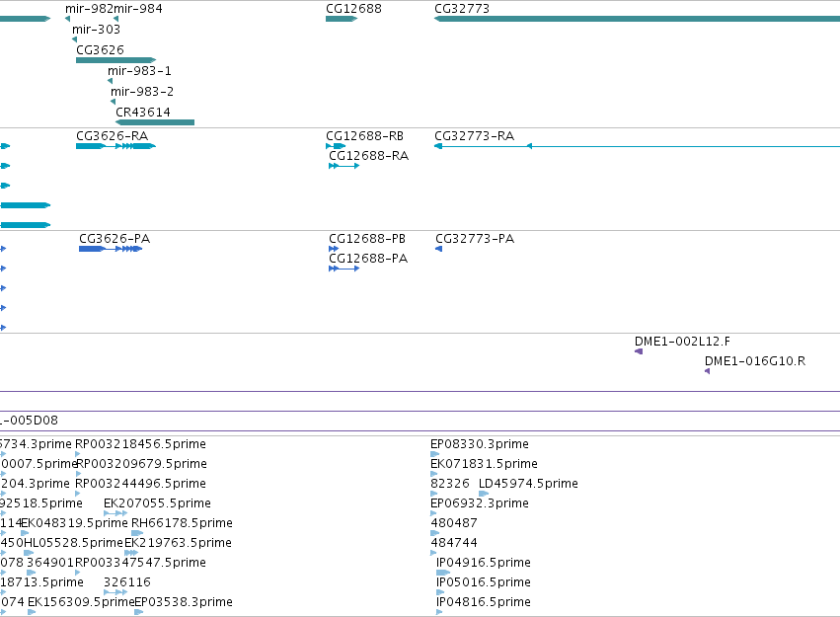The width and height of the screenshot is (840, 617).
Task: Click the mir-983-1 arrow marker
Action: (110, 81)
